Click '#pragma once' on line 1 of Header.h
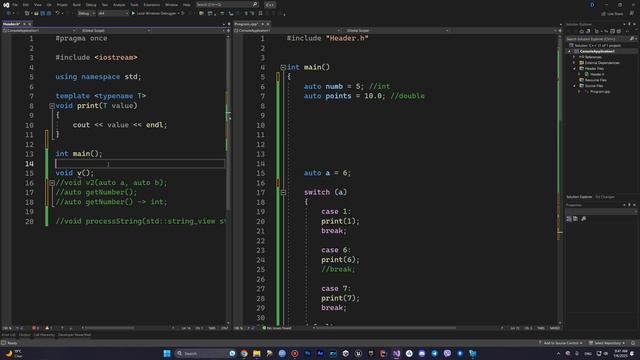This screenshot has height=360, width=640. click(81, 38)
